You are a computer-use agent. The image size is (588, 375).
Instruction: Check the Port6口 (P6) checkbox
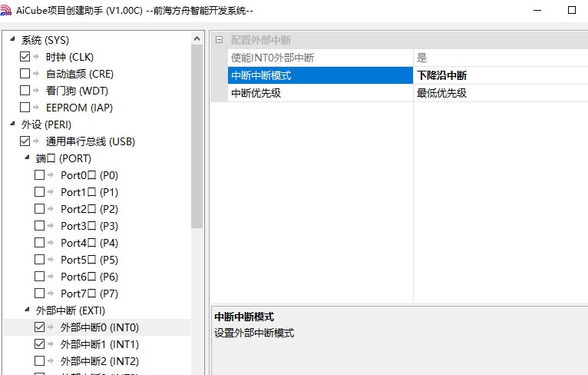(39, 277)
